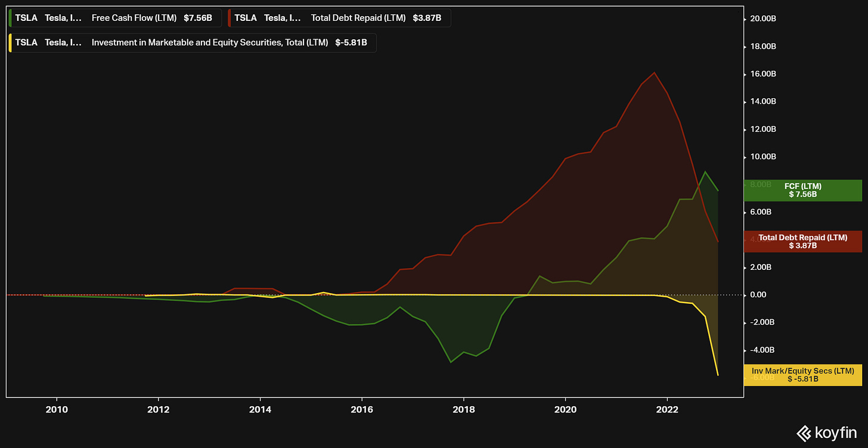Click the Investment in Marketable and Equity Securities legend entry
Viewport: 868px width, 448px height.
(x=192, y=43)
